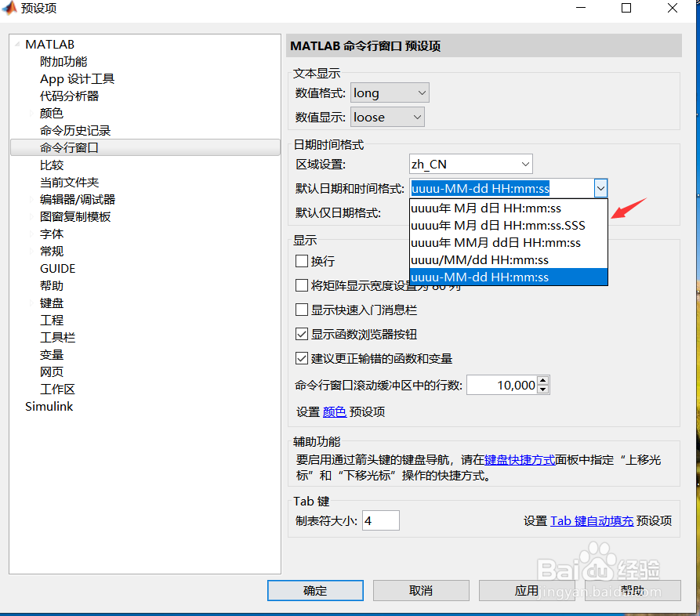Select 当前文件夹 in the tree

(x=69, y=183)
